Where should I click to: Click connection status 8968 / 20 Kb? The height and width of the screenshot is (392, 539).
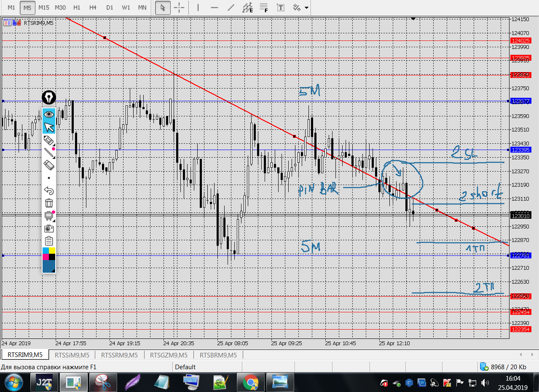click(x=504, y=367)
